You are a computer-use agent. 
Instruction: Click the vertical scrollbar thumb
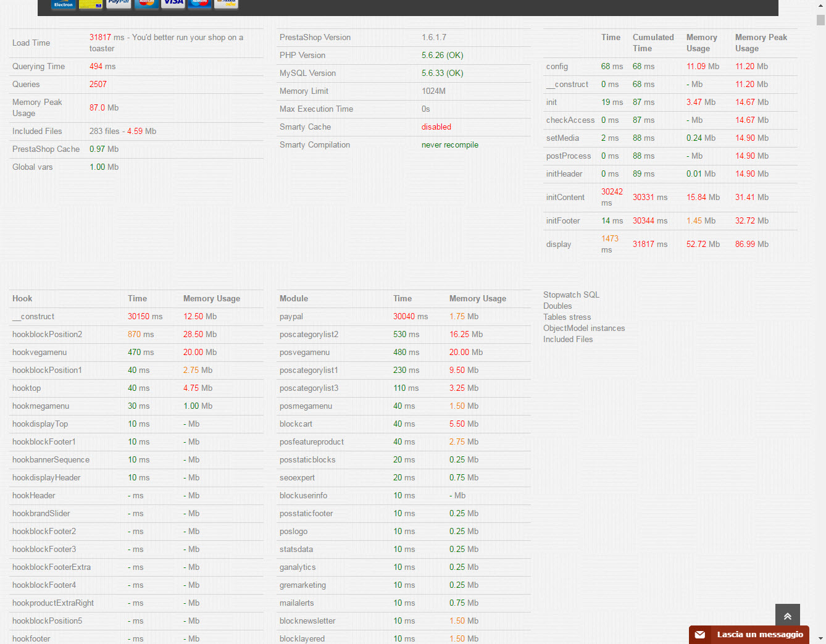(820, 20)
